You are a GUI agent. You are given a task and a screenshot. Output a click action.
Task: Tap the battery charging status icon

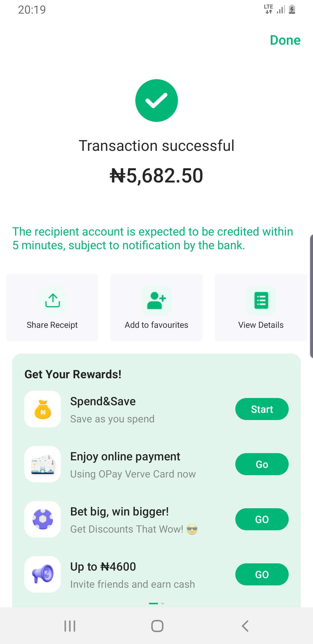tap(292, 9)
